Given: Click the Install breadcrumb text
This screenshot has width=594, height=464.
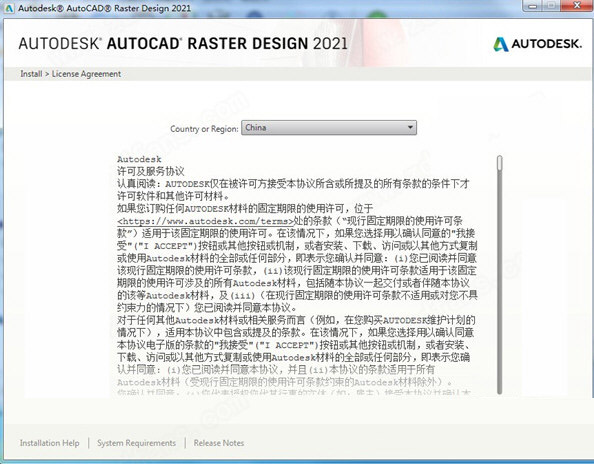Looking at the screenshot, I should [31, 74].
